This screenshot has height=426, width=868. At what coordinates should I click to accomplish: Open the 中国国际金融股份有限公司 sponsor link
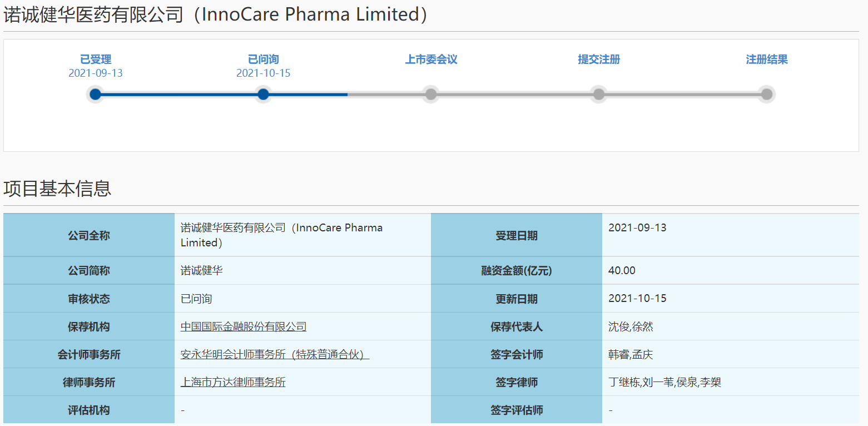(244, 326)
